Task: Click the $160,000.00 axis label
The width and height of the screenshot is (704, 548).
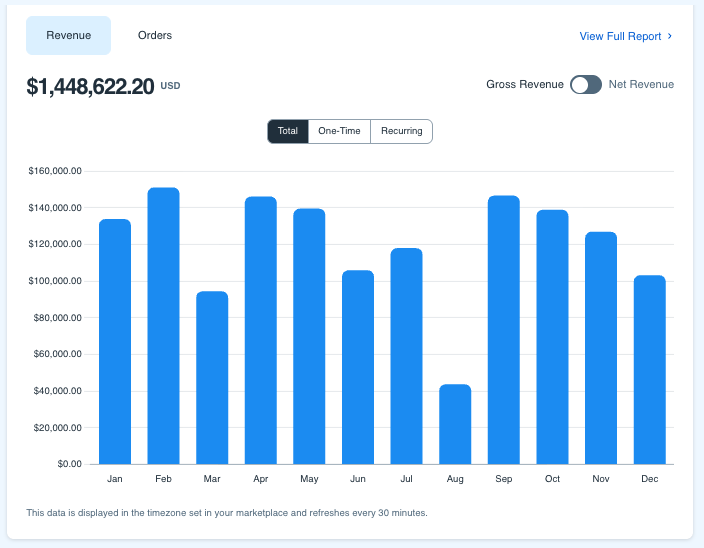Action: pyautogui.click(x=55, y=171)
